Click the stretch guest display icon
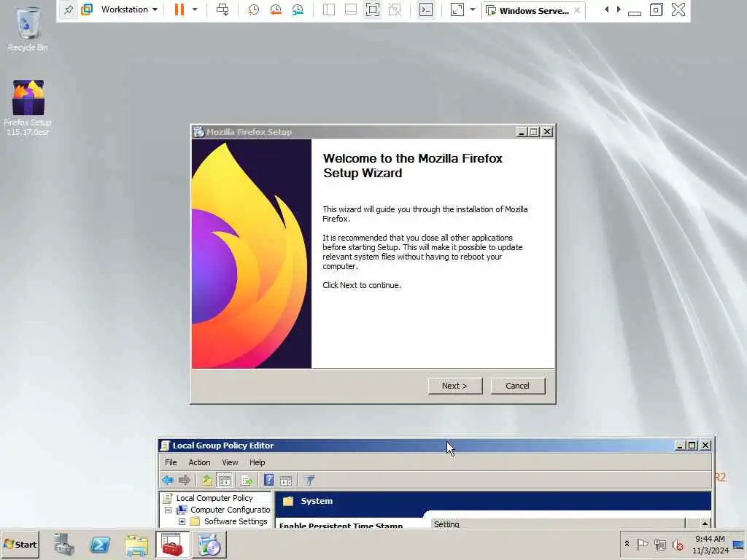This screenshot has height=560, width=747. click(x=457, y=9)
